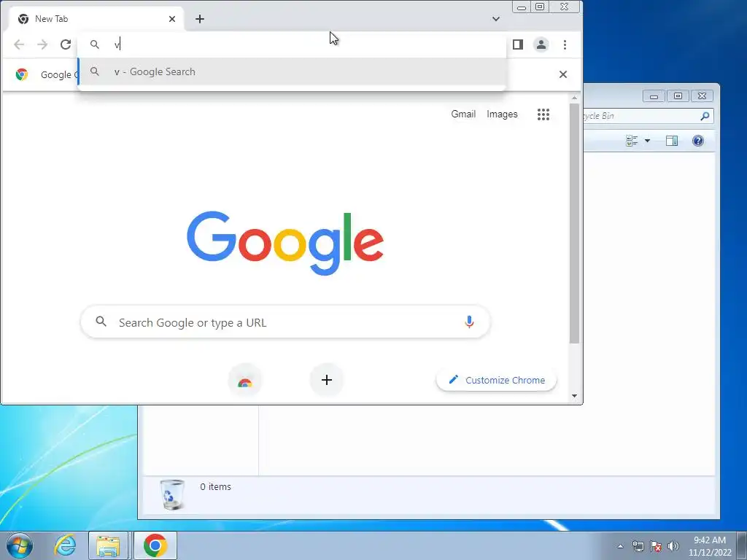Select the 'v - Google Search' suggestion
The height and width of the screenshot is (560, 747).
(292, 72)
